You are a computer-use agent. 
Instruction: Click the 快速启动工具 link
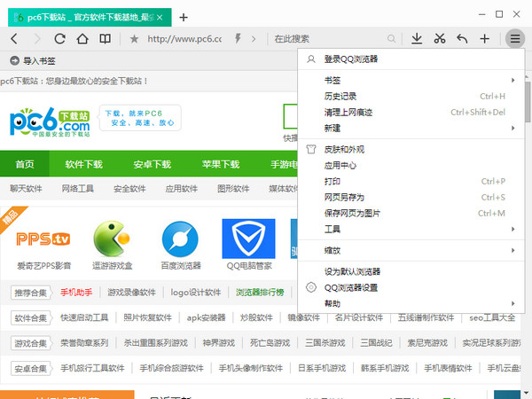pyautogui.click(x=84, y=318)
